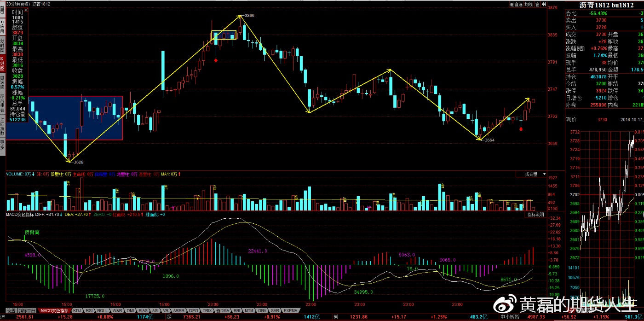Click the red arrow marker near the 3664 low

[521, 129]
